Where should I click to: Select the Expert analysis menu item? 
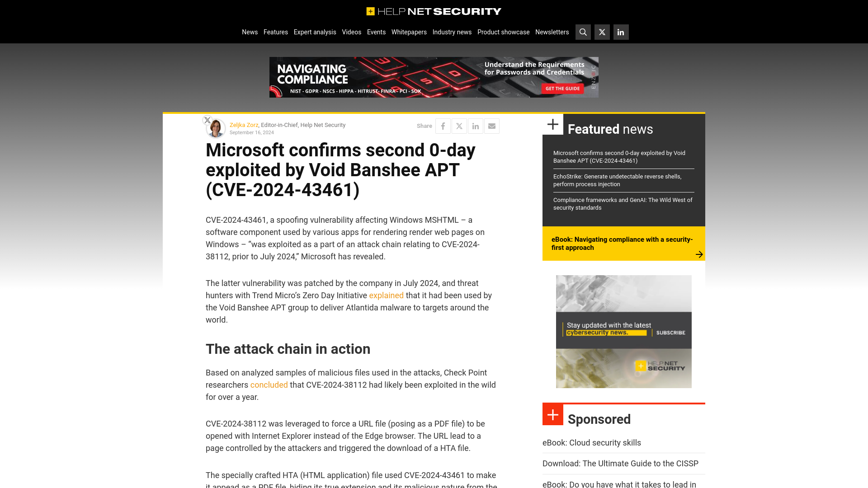(x=315, y=32)
